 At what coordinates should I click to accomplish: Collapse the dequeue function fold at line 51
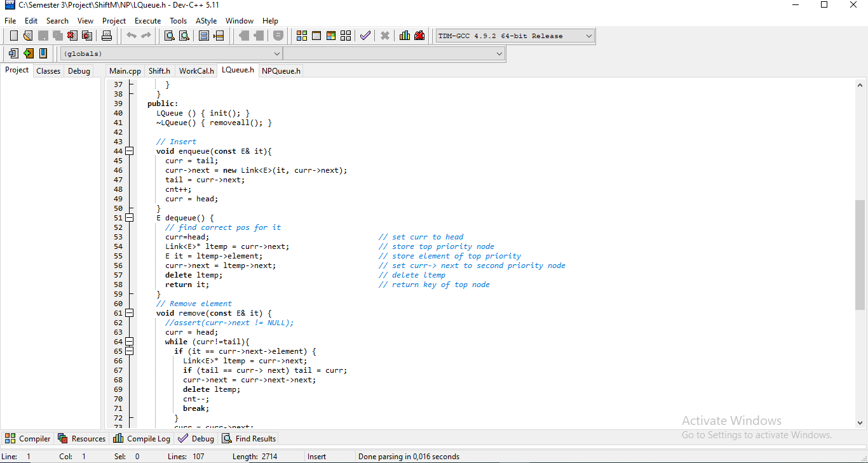130,218
